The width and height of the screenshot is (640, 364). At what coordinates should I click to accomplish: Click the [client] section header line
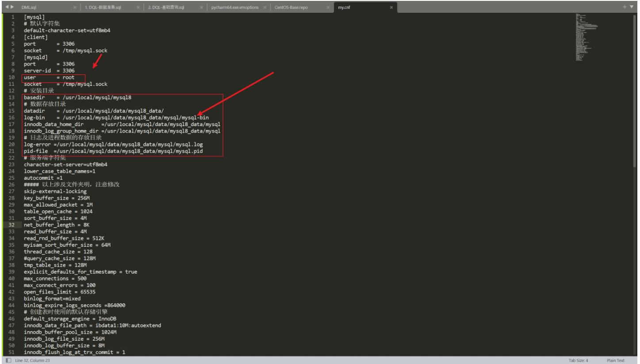[x=36, y=37]
